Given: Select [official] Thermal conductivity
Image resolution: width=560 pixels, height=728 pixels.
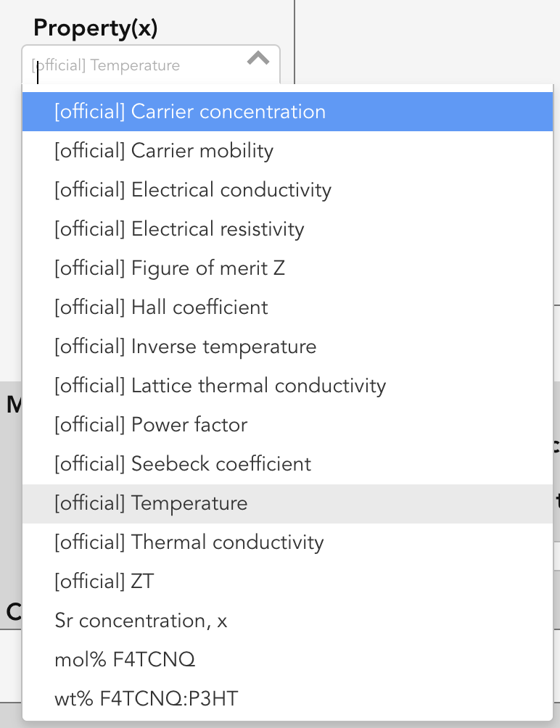Looking at the screenshot, I should pos(287,542).
